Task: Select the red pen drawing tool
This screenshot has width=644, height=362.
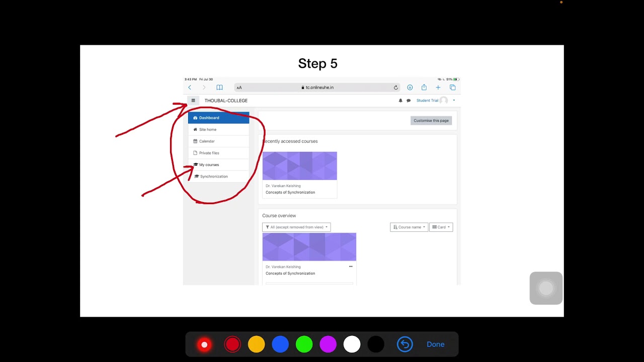Action: (x=204, y=344)
